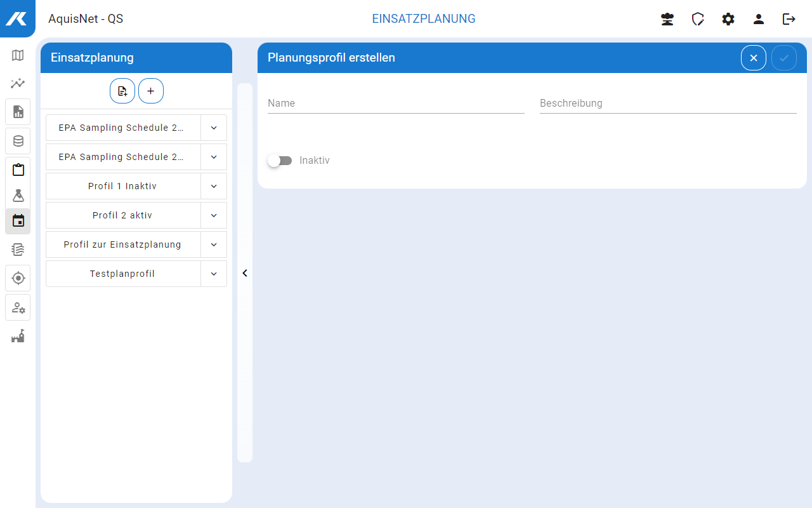This screenshot has width=812, height=508.
Task: Open the database sidebar icon
Action: [18, 141]
